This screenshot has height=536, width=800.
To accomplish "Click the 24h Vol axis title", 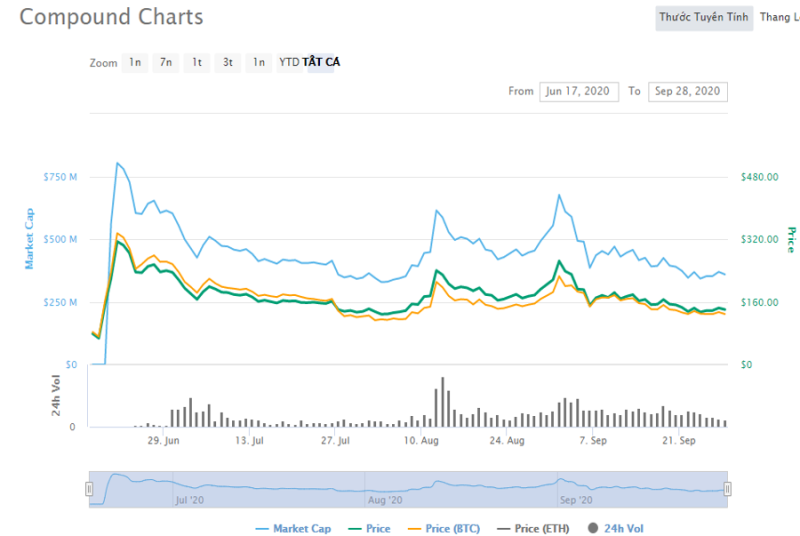I will (x=56, y=396).
